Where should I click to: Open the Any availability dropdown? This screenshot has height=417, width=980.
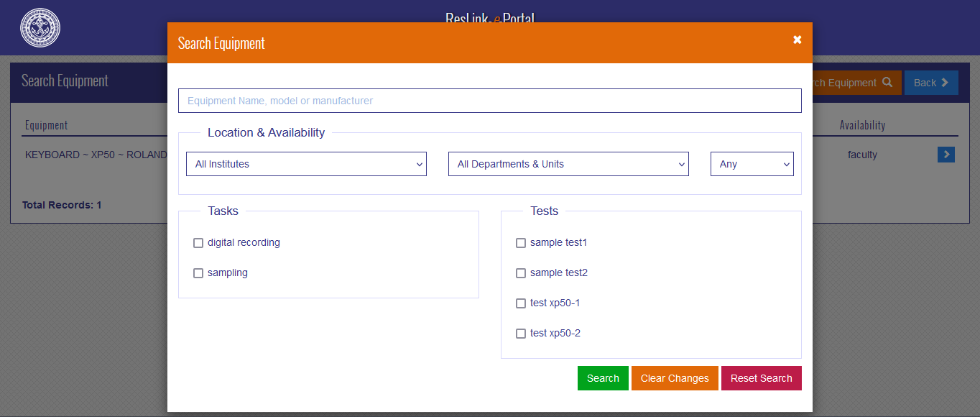pyautogui.click(x=752, y=164)
